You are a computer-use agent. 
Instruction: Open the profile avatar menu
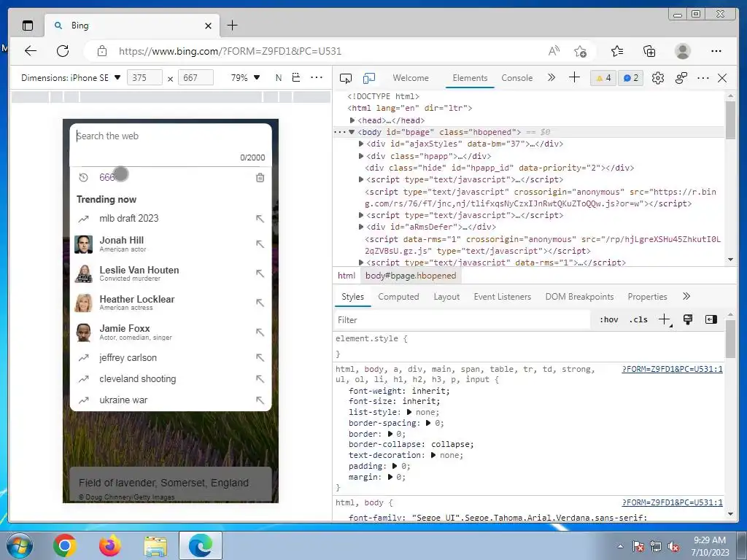coord(683,51)
